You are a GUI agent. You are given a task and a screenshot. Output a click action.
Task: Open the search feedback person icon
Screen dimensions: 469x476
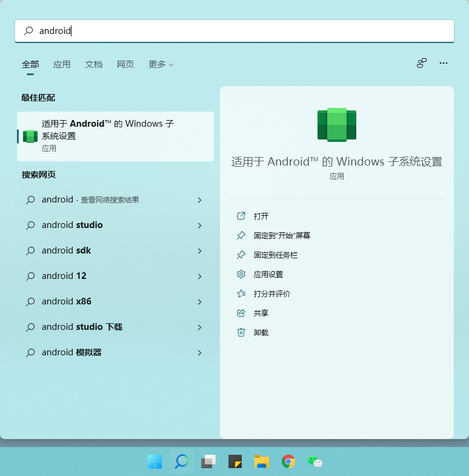click(x=421, y=63)
